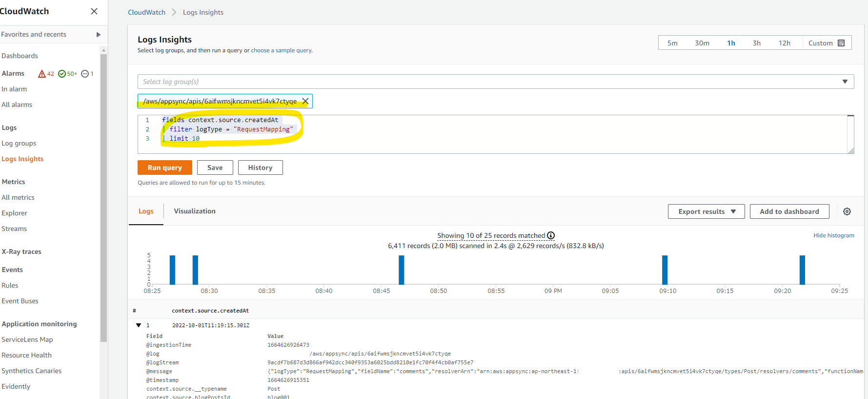Open All alarms sidebar link
The width and height of the screenshot is (868, 399).
click(17, 105)
